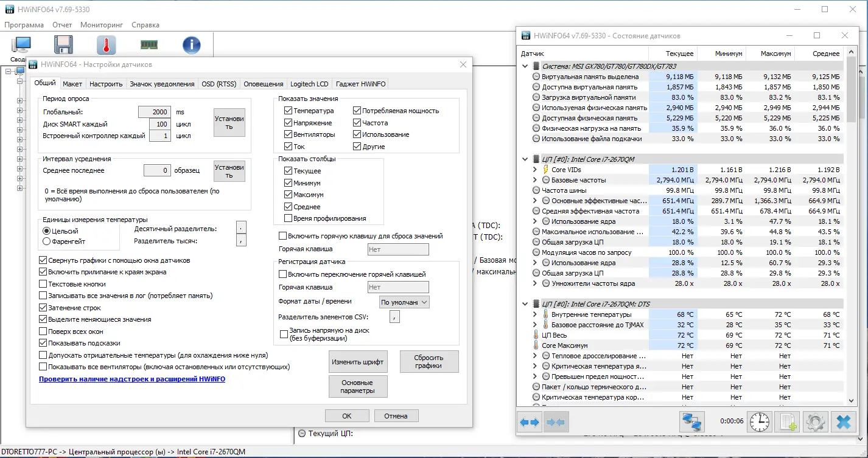Click the thermometer icon beside Core Максимум
This screenshot has height=458, width=868.
536,345
